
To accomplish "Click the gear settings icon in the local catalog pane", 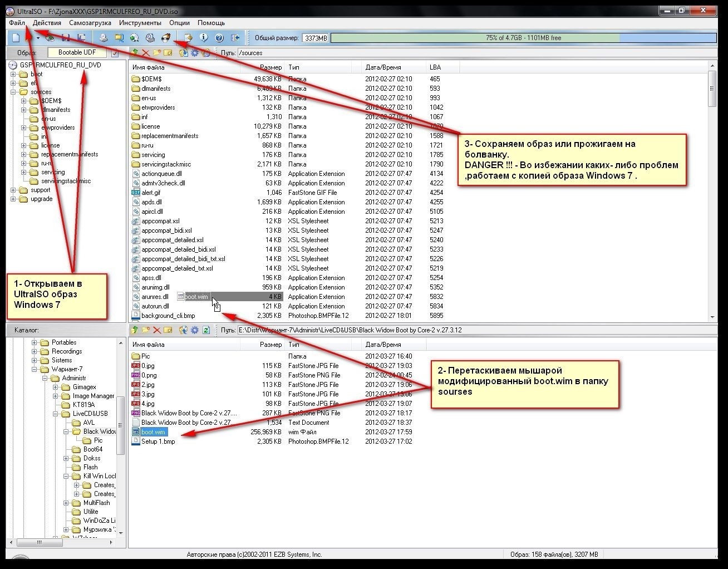I will pyautogui.click(x=195, y=330).
